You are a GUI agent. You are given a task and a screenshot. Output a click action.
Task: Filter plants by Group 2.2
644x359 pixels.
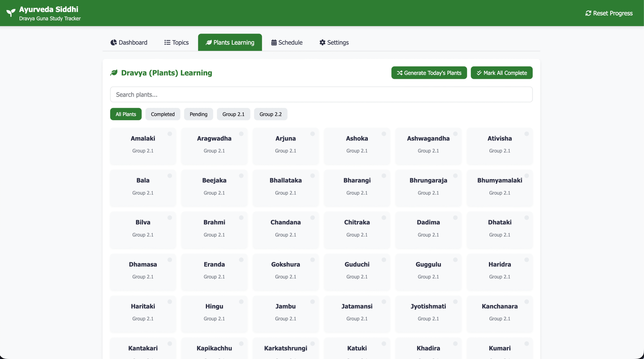point(270,114)
